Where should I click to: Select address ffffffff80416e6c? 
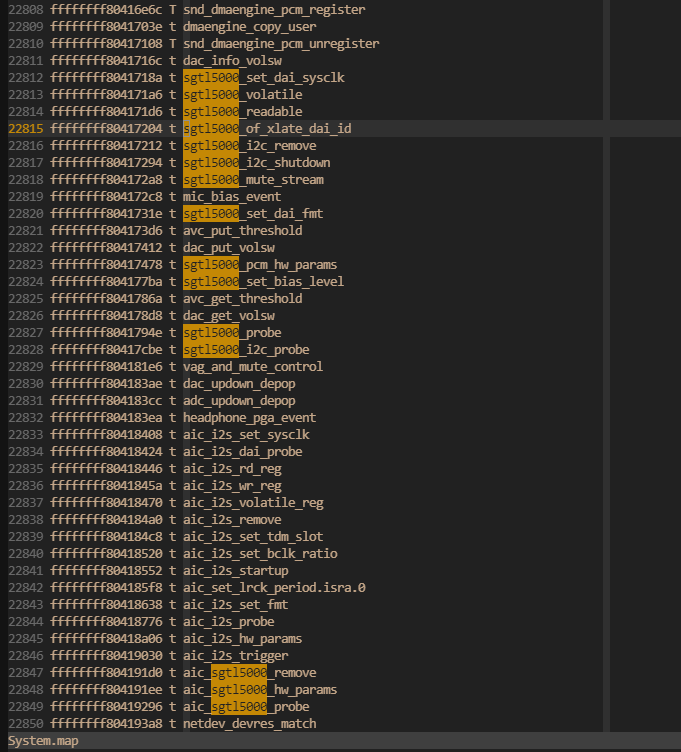point(106,10)
